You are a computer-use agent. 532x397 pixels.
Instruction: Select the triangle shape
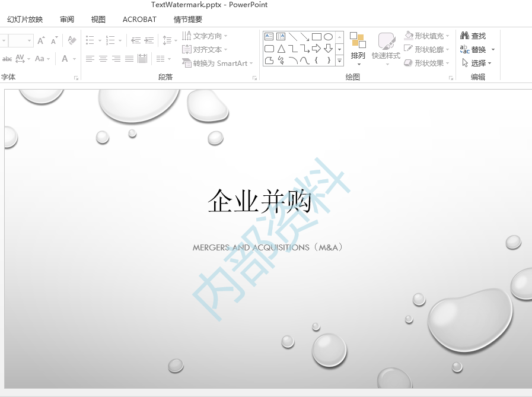pyautogui.click(x=281, y=49)
